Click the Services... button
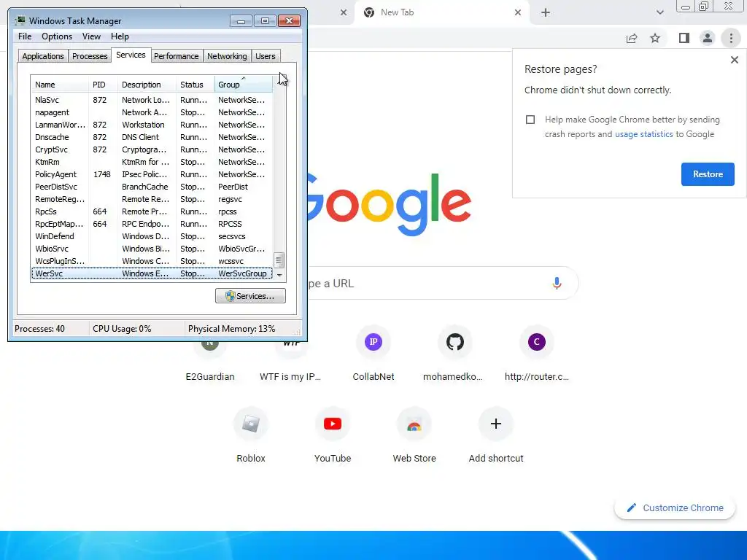747x560 pixels. tap(251, 296)
